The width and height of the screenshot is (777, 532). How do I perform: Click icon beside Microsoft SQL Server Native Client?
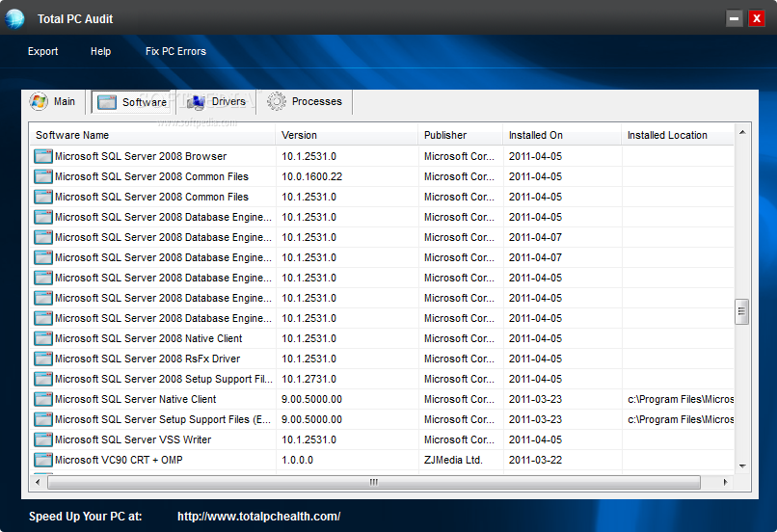point(43,399)
